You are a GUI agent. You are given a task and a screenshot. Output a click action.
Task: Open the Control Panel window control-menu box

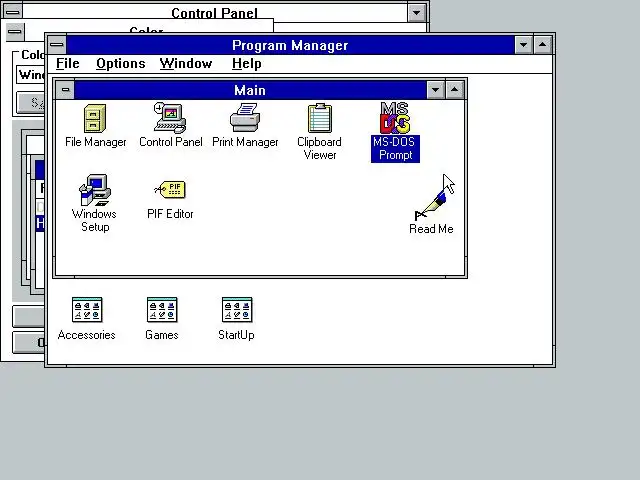click(13, 12)
